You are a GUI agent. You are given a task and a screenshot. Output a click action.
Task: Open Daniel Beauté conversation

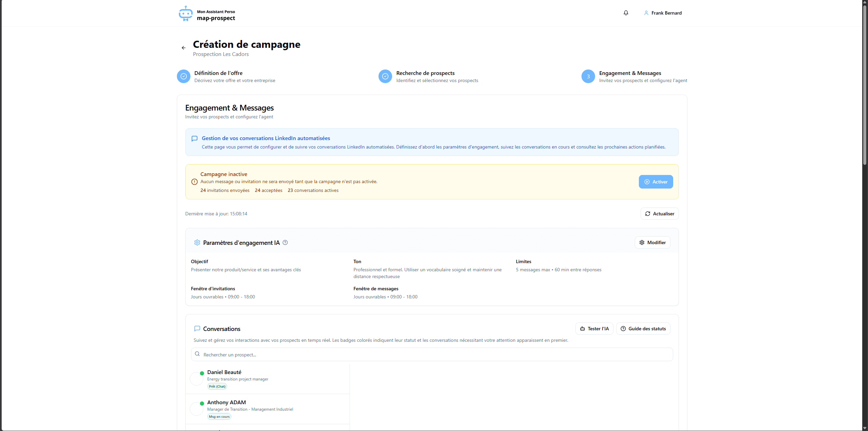pos(267,379)
